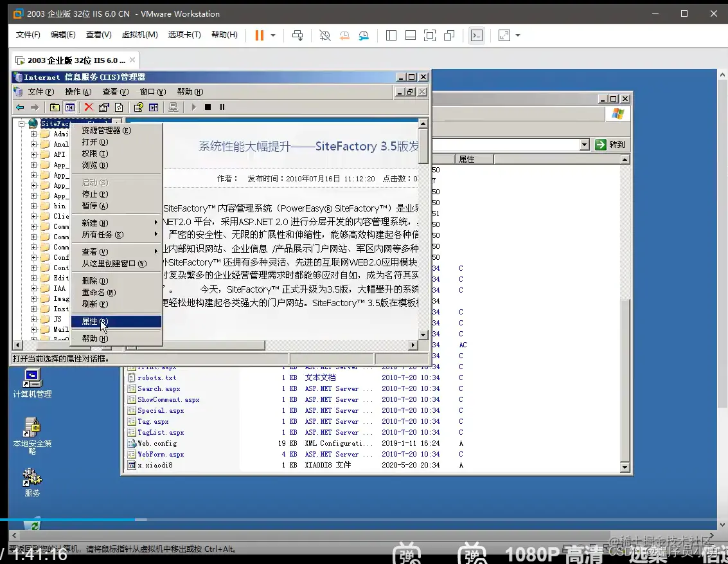Open properties icon in IIS toolbar

[104, 107]
